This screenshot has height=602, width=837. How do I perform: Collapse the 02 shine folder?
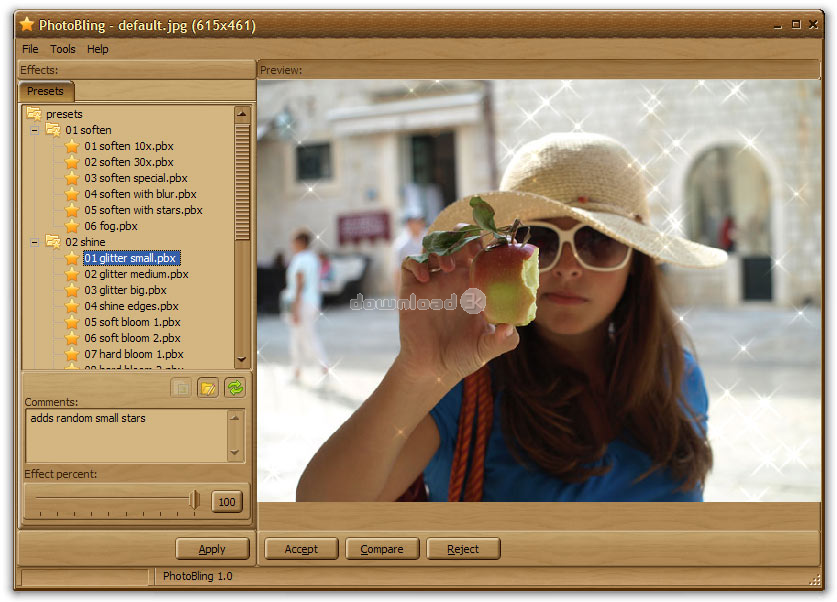pos(35,242)
